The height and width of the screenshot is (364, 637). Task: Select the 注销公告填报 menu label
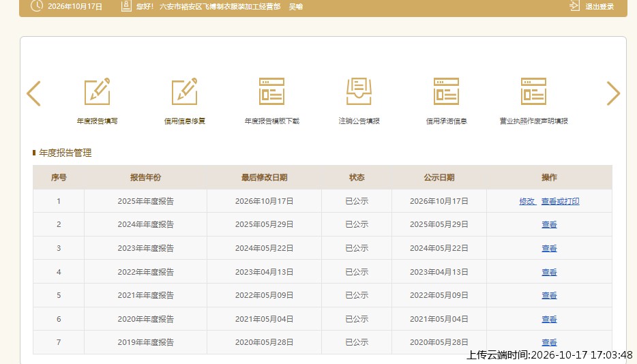coord(359,121)
